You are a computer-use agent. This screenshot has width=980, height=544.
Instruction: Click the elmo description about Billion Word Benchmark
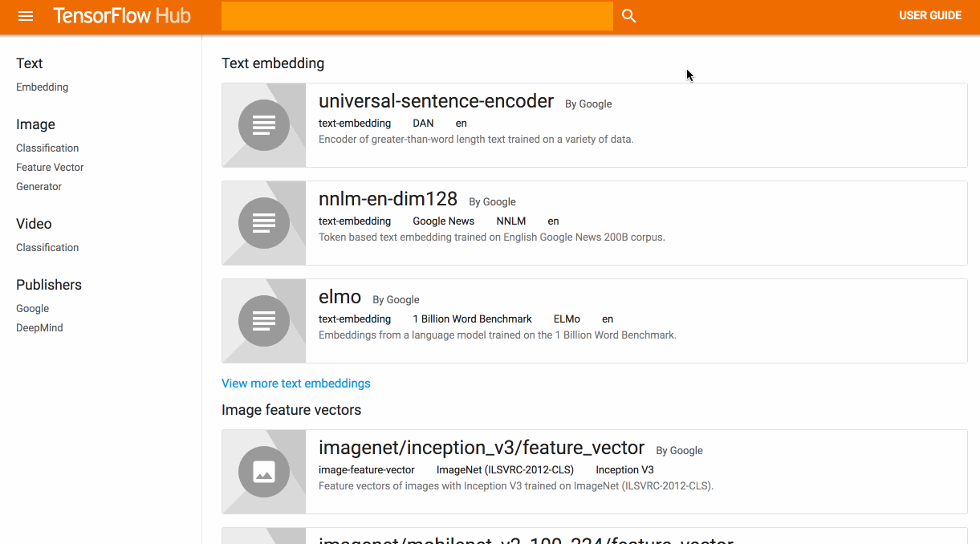pos(498,335)
